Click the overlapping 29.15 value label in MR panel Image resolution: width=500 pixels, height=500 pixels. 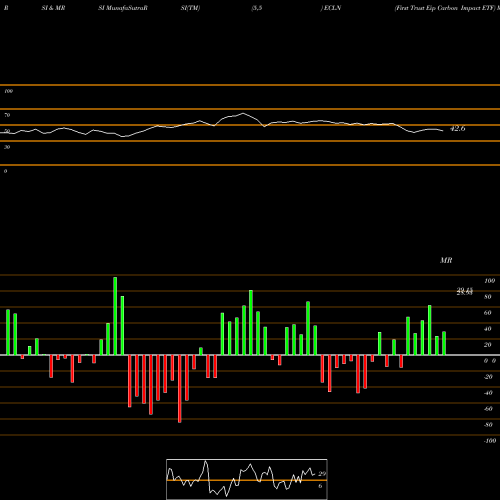pos(464,291)
